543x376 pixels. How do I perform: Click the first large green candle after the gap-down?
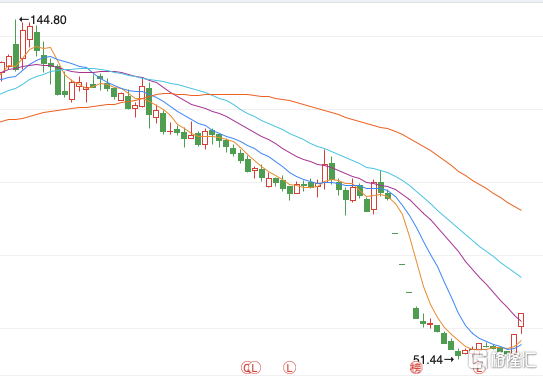coord(416,313)
